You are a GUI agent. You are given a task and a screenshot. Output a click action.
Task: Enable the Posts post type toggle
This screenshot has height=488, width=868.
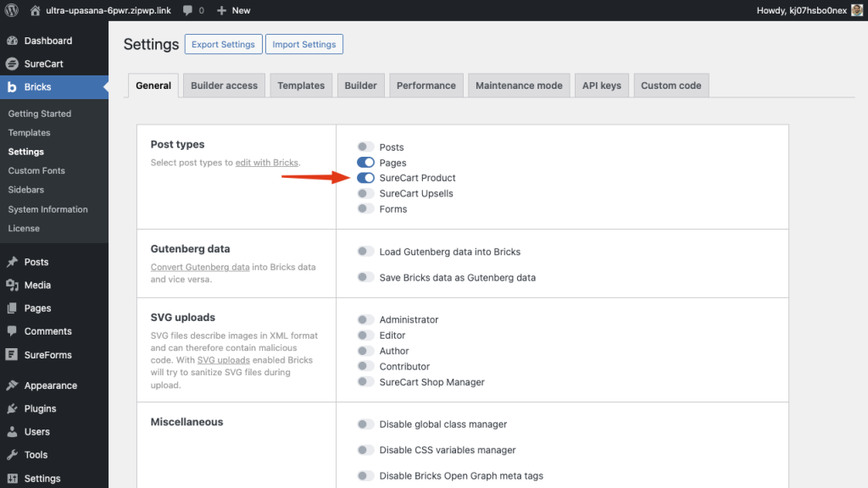365,147
